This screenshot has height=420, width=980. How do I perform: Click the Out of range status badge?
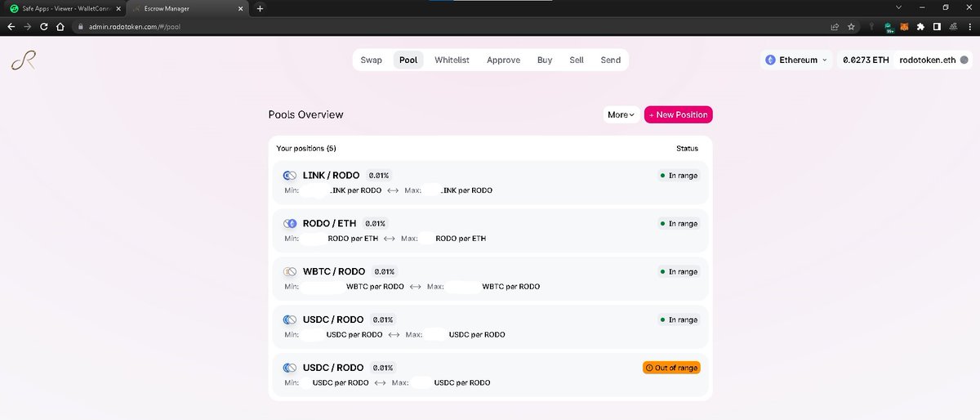coord(671,368)
